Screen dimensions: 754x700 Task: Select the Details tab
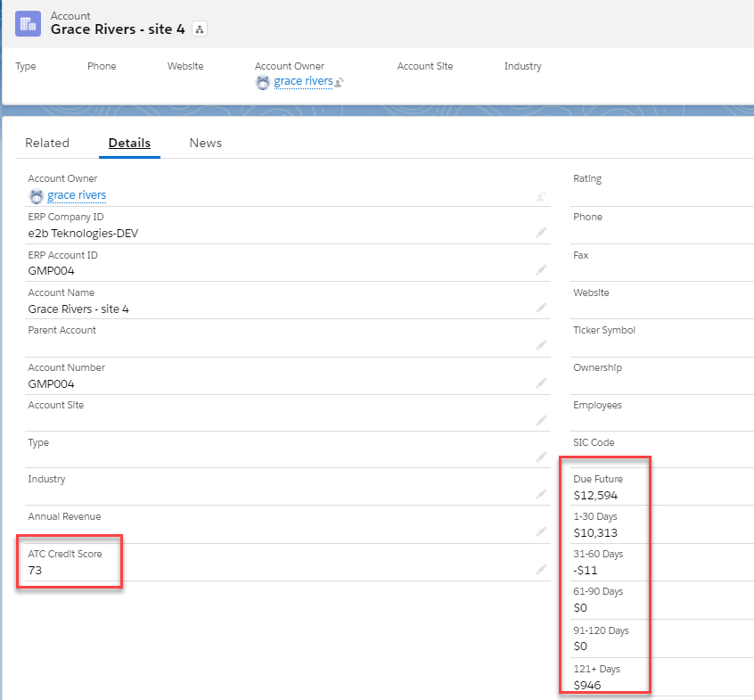[129, 143]
